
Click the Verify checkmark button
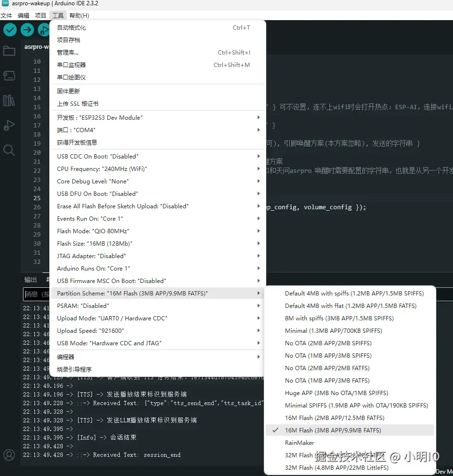[10, 30]
